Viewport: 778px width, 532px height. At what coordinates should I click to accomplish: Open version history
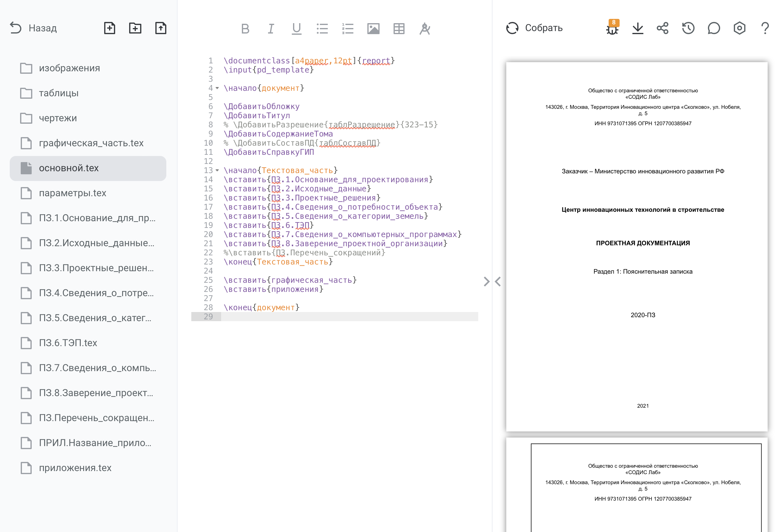(x=688, y=28)
